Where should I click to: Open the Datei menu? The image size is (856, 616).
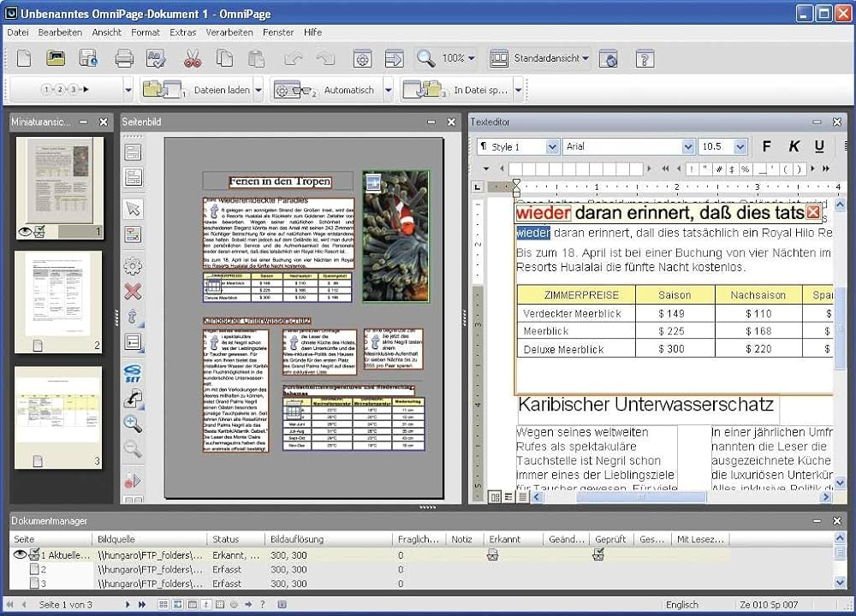coord(18,33)
